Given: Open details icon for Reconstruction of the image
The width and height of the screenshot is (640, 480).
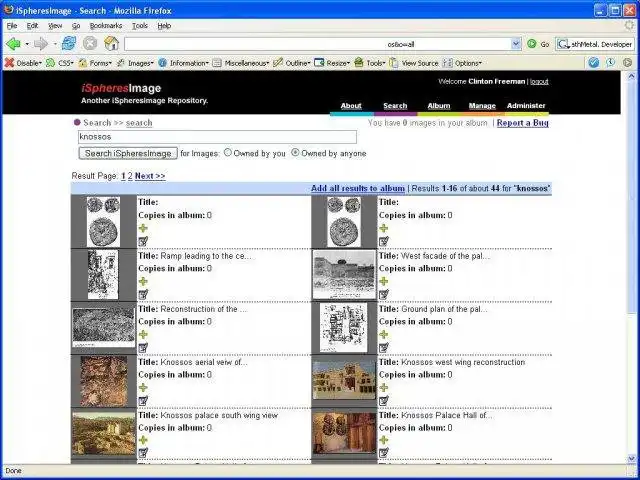Looking at the screenshot, I should 143,348.
